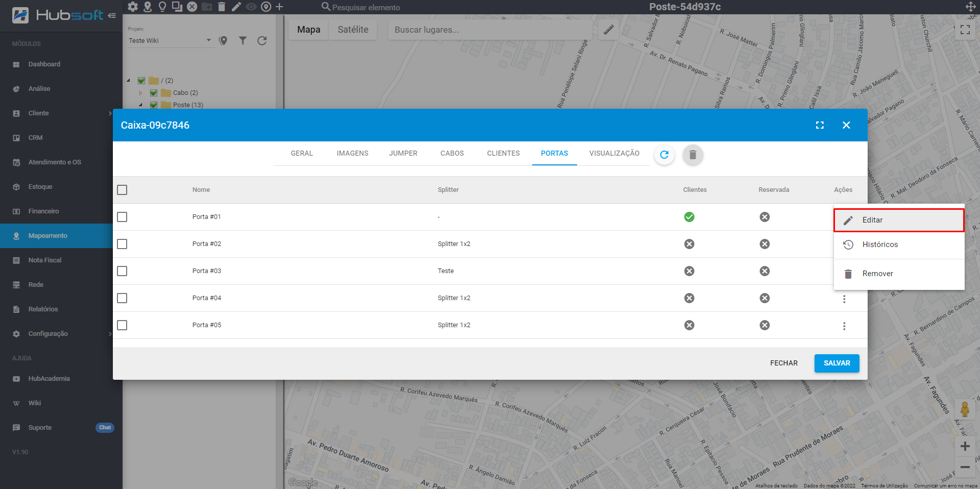The image size is (980, 489).
Task: Uncheck the root folder / (2) checkbox
Action: (x=141, y=81)
